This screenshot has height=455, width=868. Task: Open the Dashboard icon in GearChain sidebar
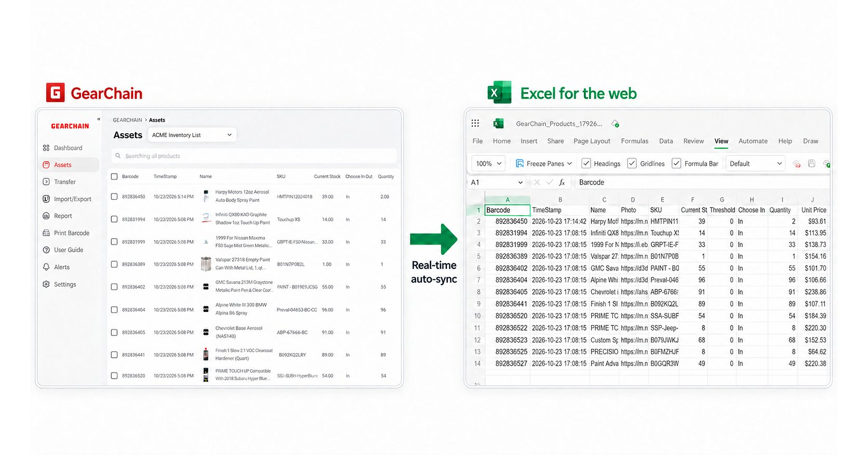click(x=46, y=148)
